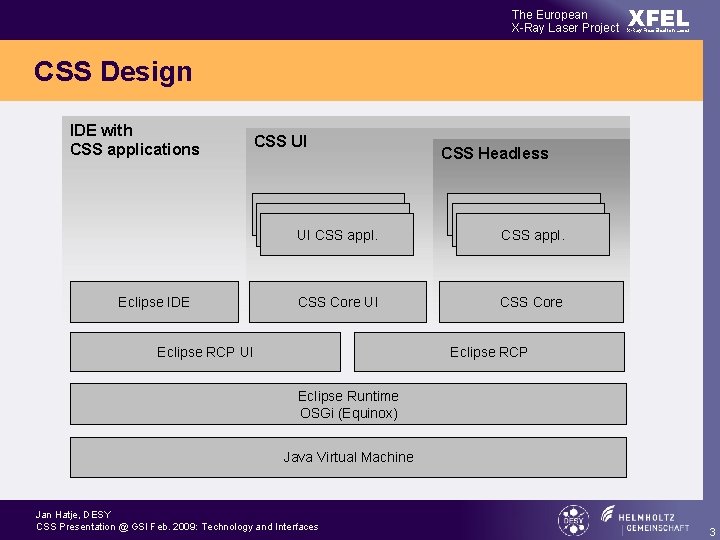Click the 'CSS Core' block
The width and height of the screenshot is (720, 540).
pos(531,302)
